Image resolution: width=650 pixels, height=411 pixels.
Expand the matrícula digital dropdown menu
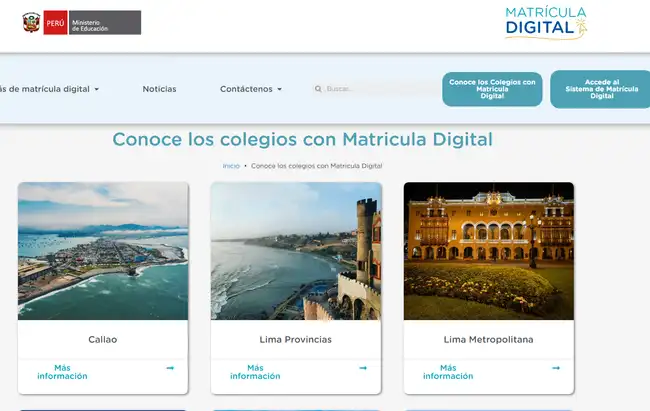pyautogui.click(x=49, y=89)
